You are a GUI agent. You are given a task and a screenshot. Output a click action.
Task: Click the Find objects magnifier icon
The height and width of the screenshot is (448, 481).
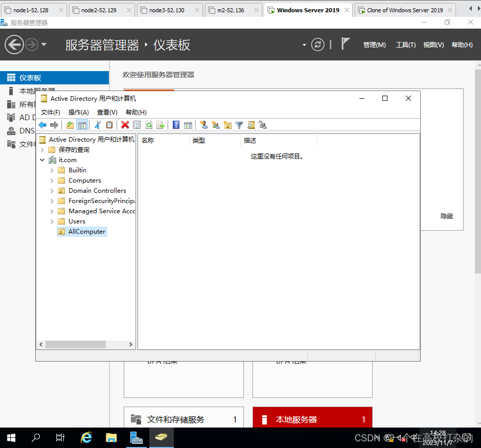251,125
